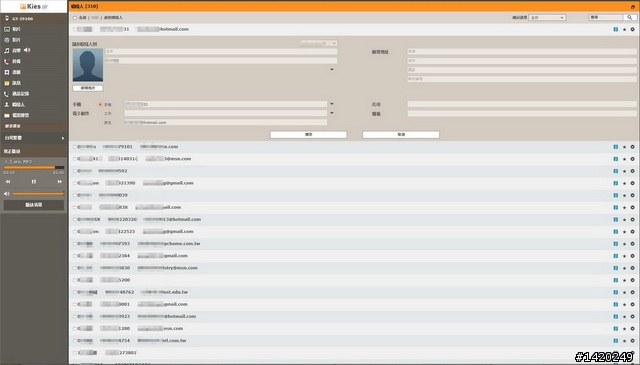This screenshot has width=640, height=365.
Task: Skip to next track
Action: click(60, 182)
